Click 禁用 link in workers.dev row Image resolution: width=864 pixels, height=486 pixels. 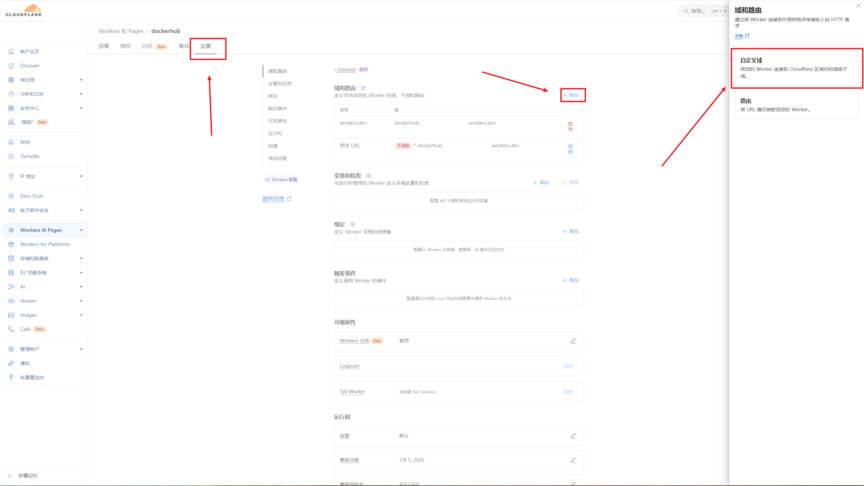tap(570, 127)
